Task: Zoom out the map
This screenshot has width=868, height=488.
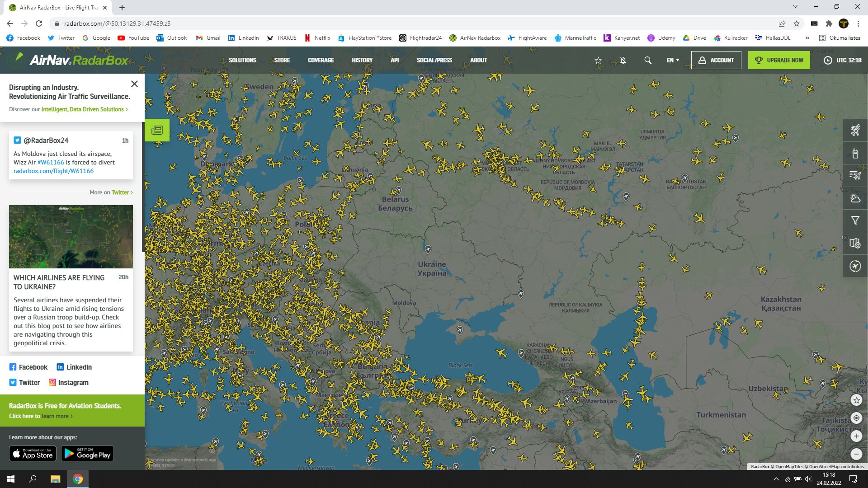Action: 856,454
